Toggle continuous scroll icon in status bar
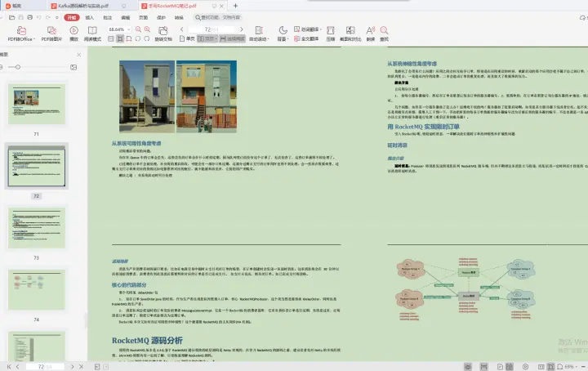 point(483,366)
